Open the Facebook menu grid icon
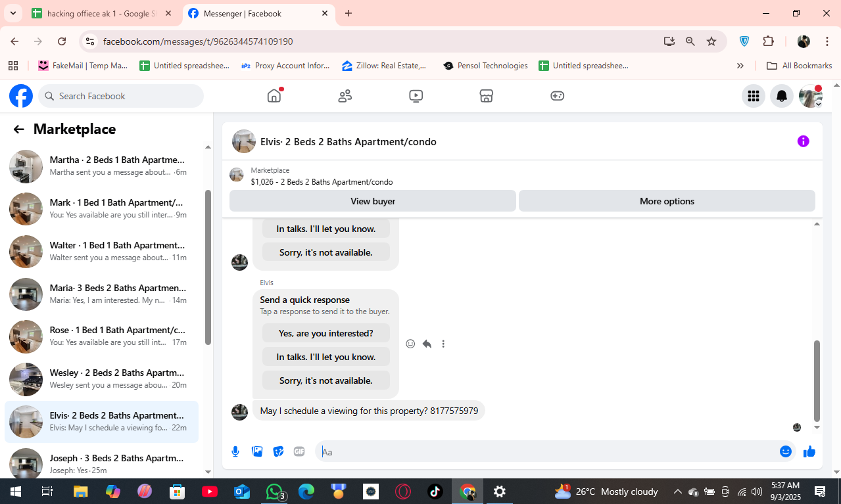The image size is (841, 504). coord(754,96)
